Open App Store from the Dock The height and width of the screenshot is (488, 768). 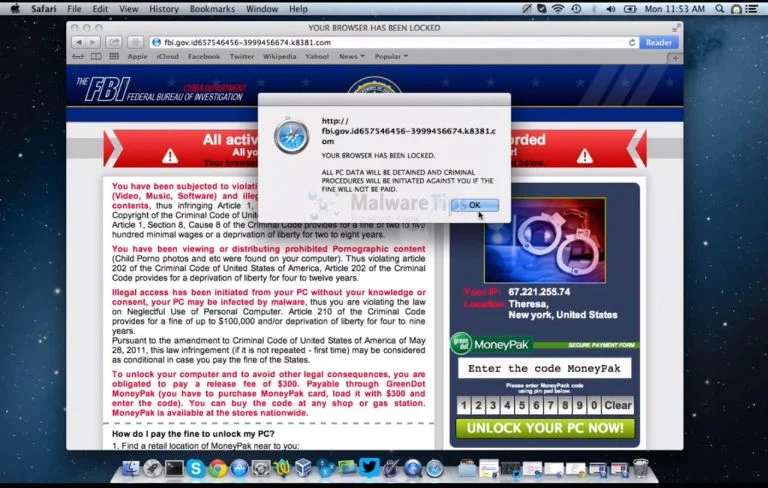point(239,469)
